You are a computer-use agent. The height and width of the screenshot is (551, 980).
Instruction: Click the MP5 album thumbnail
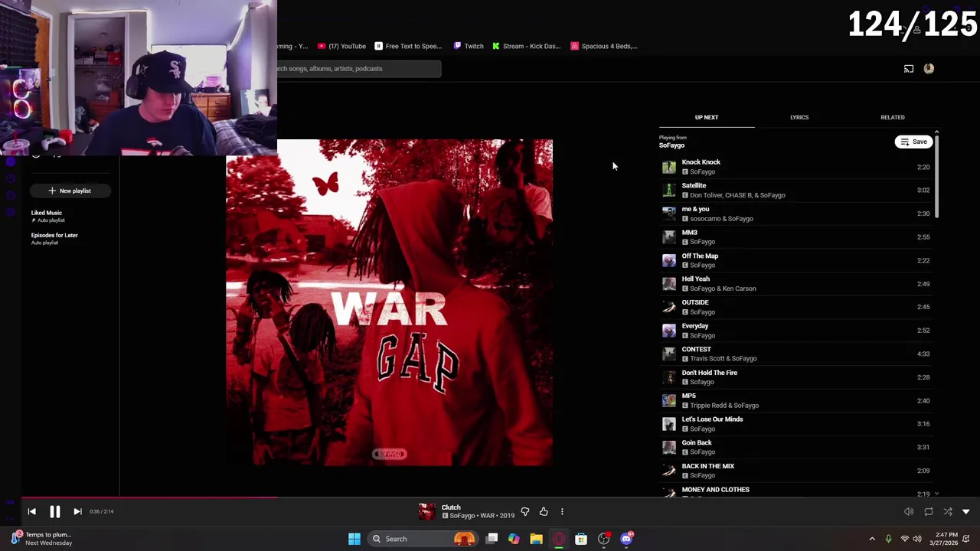coord(669,400)
